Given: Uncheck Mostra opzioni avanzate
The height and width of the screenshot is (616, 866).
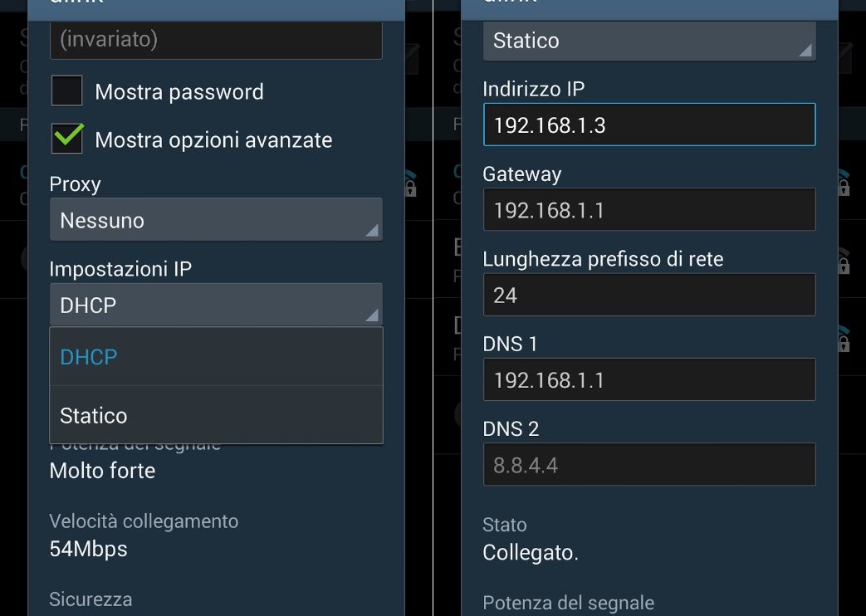Looking at the screenshot, I should [67, 139].
